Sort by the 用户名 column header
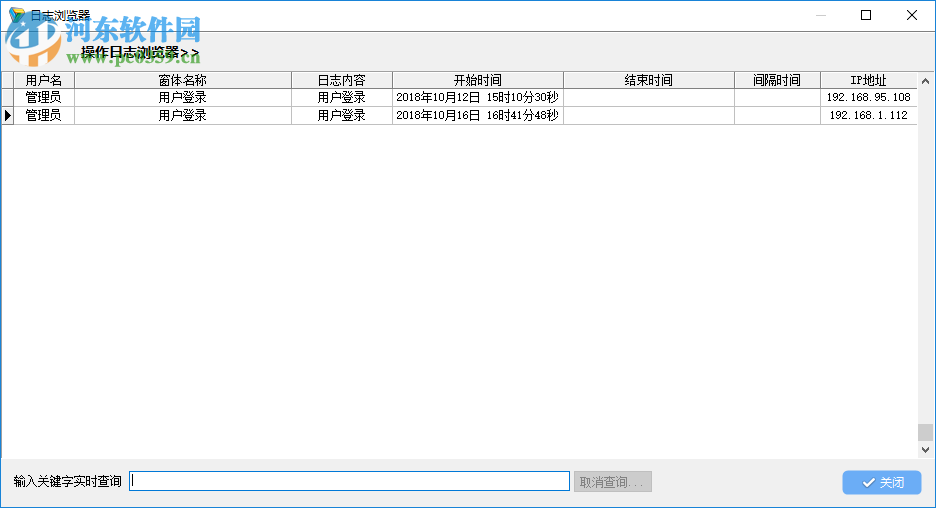This screenshot has width=936, height=508. 44,80
